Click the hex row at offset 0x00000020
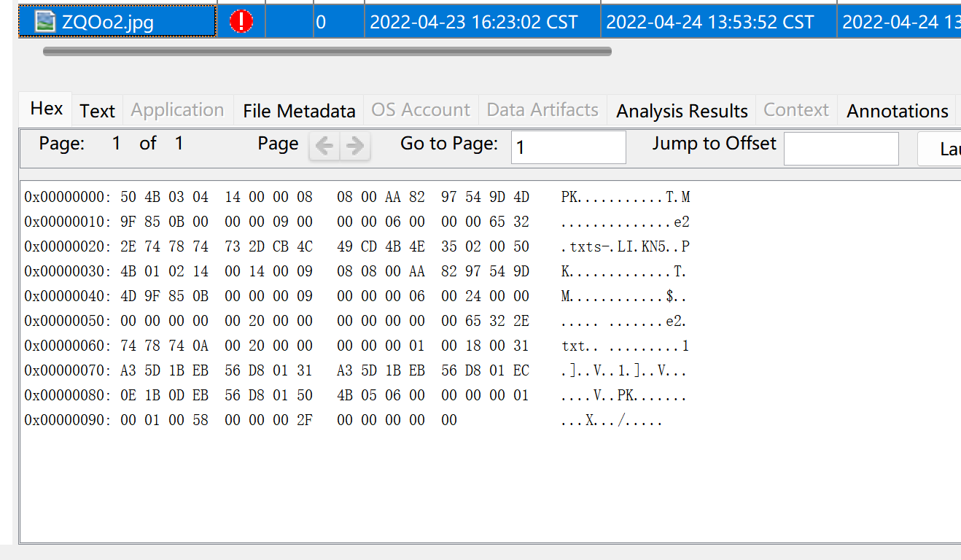961x560 pixels. click(x=357, y=246)
